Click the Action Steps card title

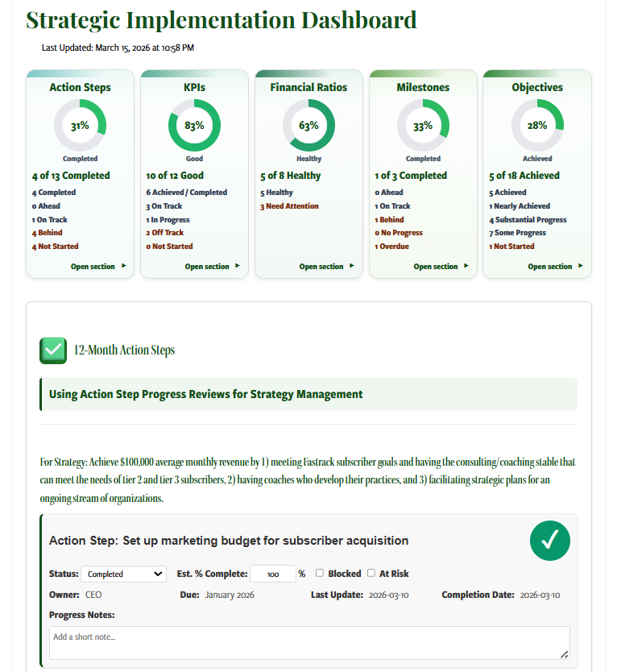(80, 88)
